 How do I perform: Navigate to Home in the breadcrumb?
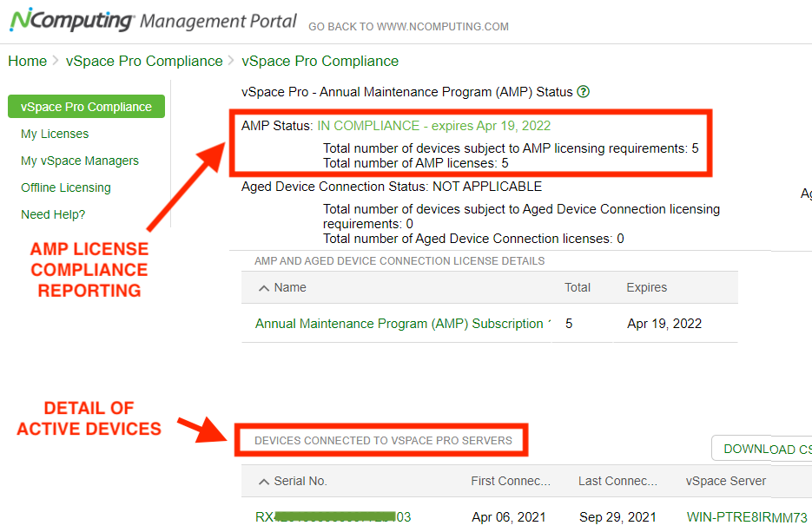28,61
